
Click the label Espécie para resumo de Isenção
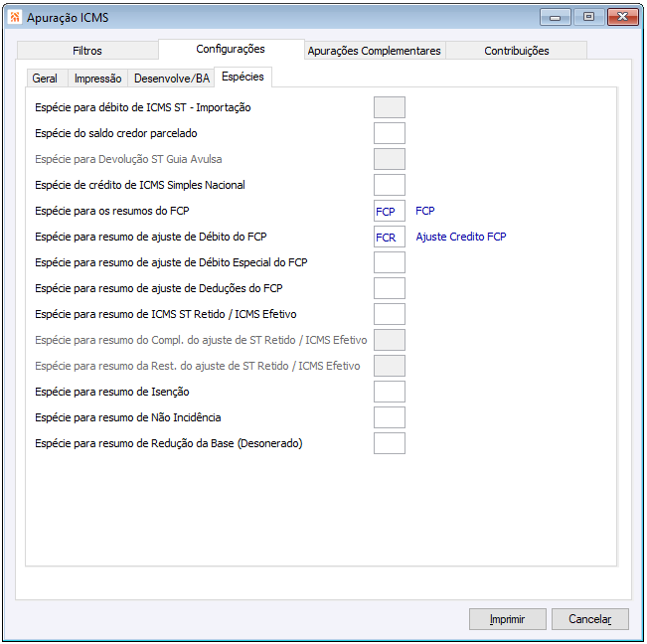112,392
